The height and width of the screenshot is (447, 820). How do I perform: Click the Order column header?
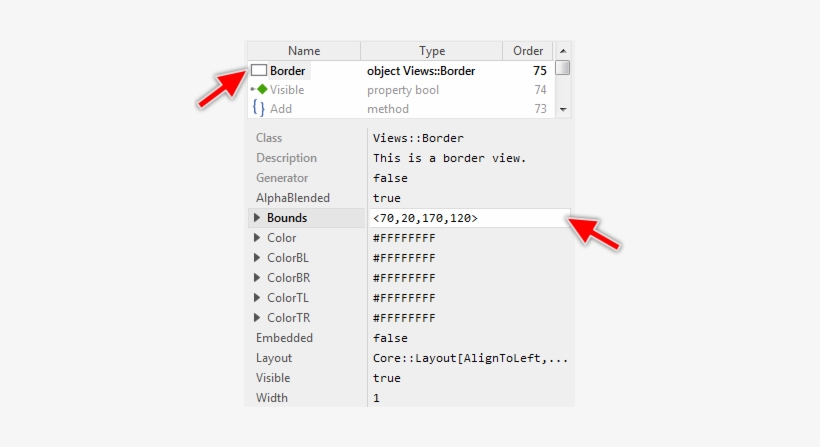tap(528, 51)
